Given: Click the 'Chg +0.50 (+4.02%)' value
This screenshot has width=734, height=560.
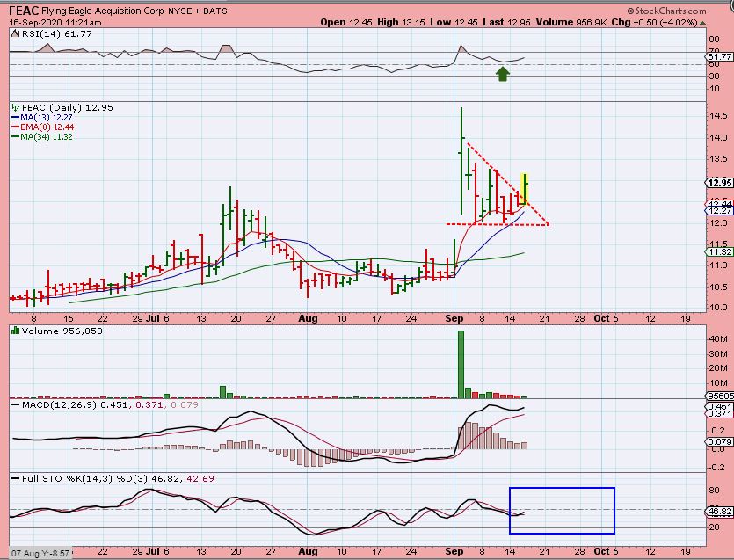Looking at the screenshot, I should [x=656, y=23].
